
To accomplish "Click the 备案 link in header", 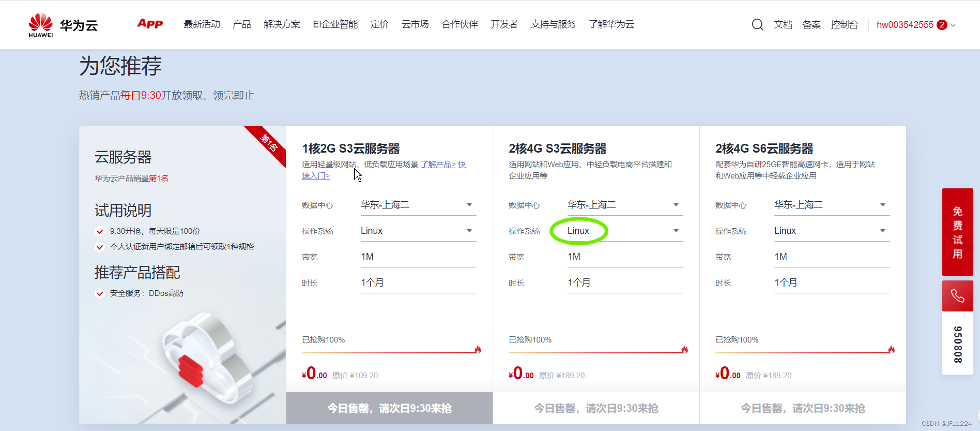I will pyautogui.click(x=811, y=25).
